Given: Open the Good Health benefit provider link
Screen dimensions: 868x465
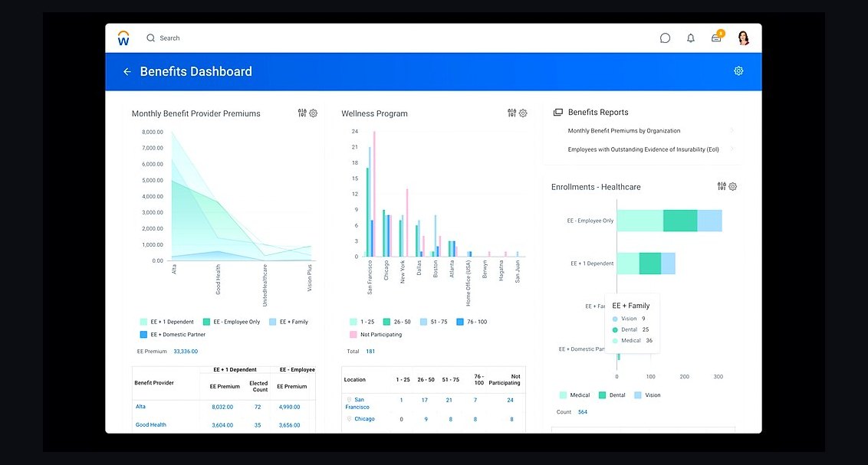Looking at the screenshot, I should (150, 424).
